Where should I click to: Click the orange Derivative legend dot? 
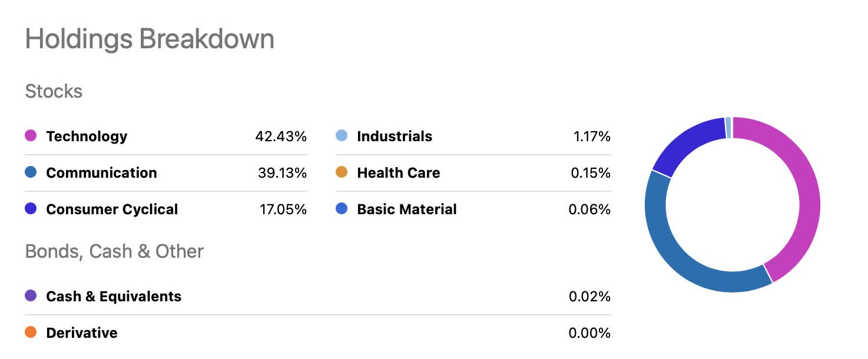click(x=31, y=333)
